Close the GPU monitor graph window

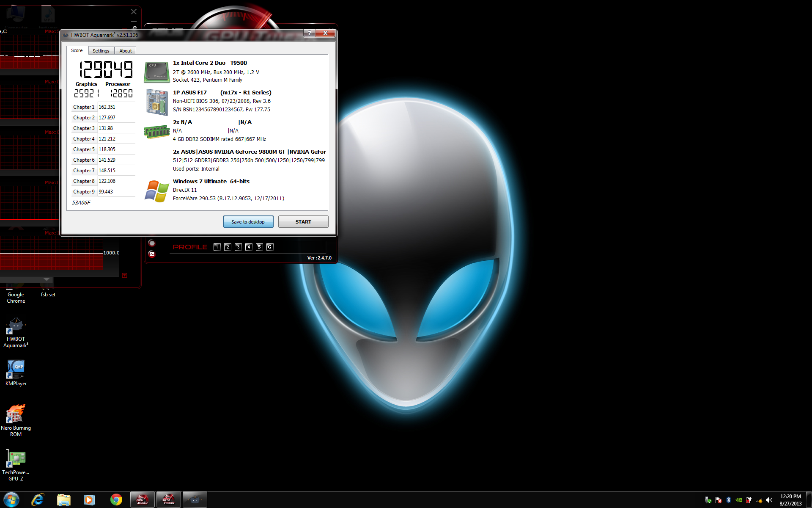tap(134, 12)
